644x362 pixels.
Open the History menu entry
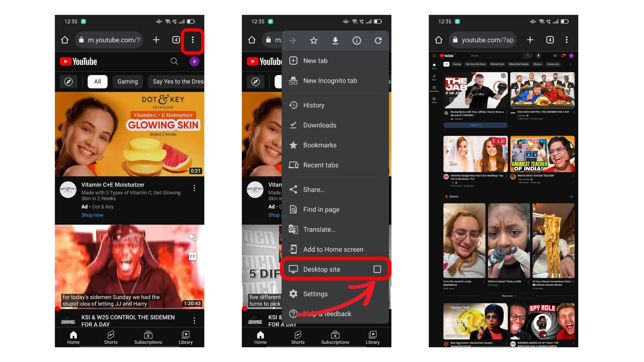(x=314, y=105)
